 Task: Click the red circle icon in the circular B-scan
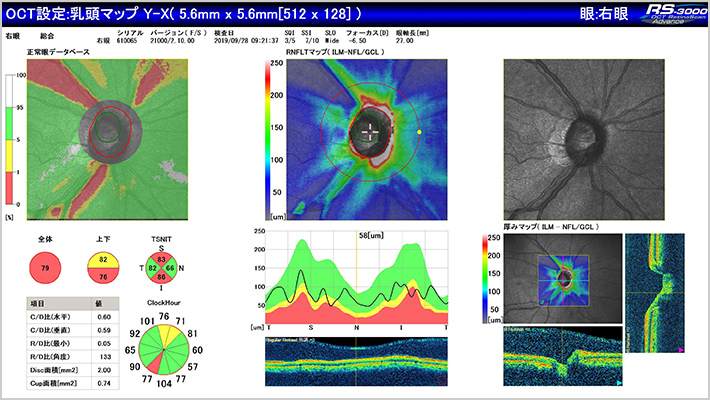click(442, 381)
